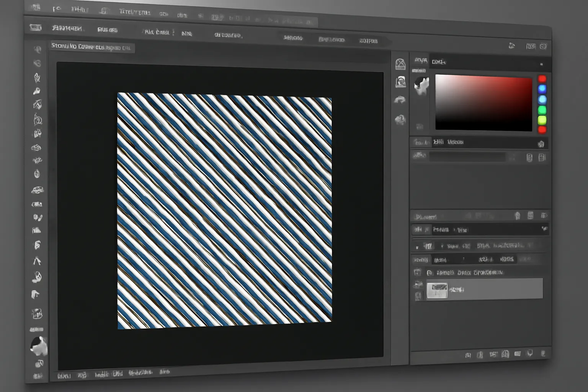The width and height of the screenshot is (588, 392).
Task: Select the water-drop shaped tool in left toolbar
Action: pyautogui.click(x=37, y=174)
